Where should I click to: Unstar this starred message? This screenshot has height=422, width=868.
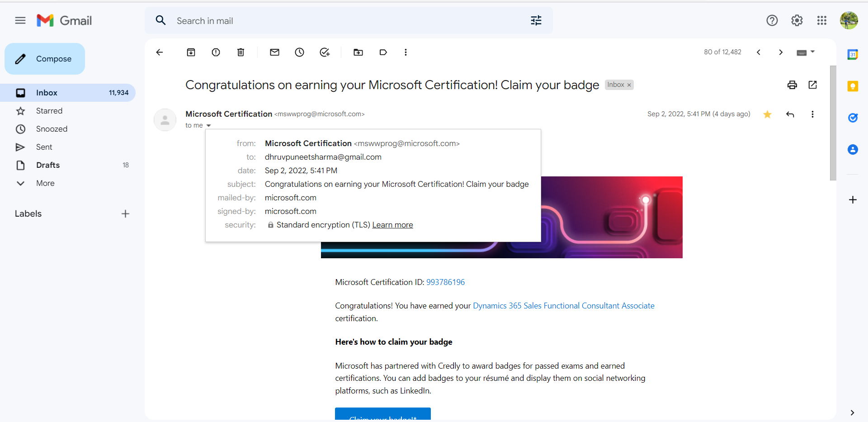click(x=768, y=114)
